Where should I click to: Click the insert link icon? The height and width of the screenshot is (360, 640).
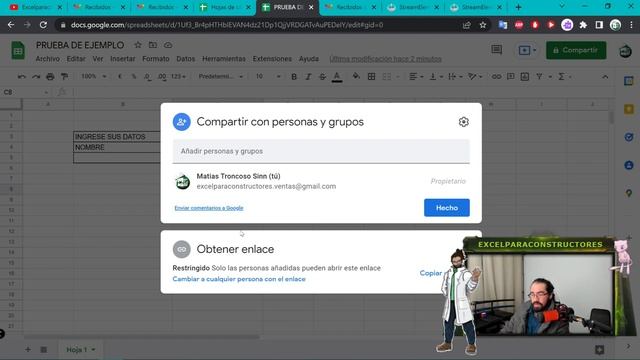[496, 76]
